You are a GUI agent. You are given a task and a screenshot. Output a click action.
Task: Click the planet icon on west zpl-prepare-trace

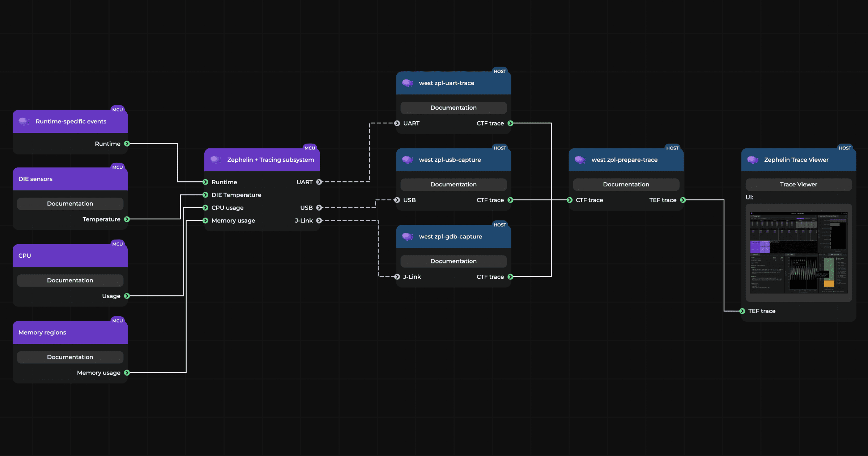pos(581,160)
